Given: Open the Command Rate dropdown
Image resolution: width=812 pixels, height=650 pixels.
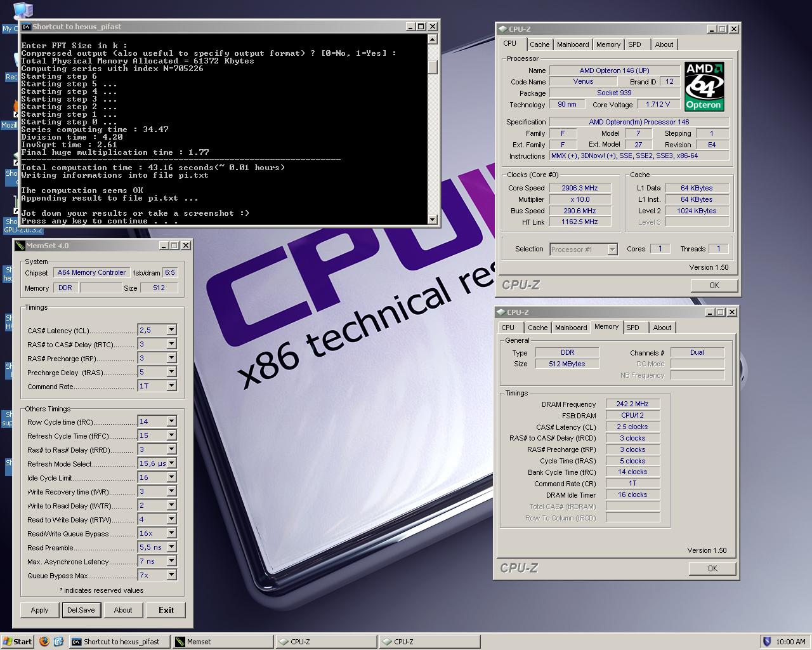Looking at the screenshot, I should pos(171,385).
